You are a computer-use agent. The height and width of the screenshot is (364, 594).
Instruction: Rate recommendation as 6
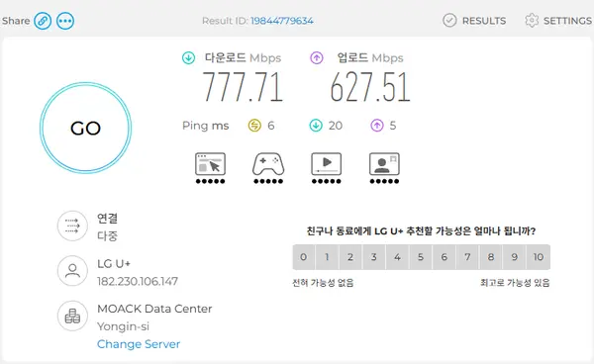point(445,257)
